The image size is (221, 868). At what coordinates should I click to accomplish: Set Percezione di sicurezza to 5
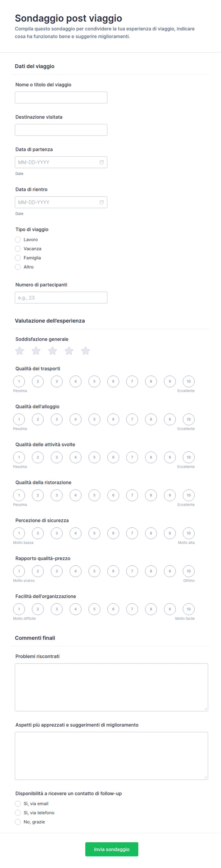tap(95, 533)
